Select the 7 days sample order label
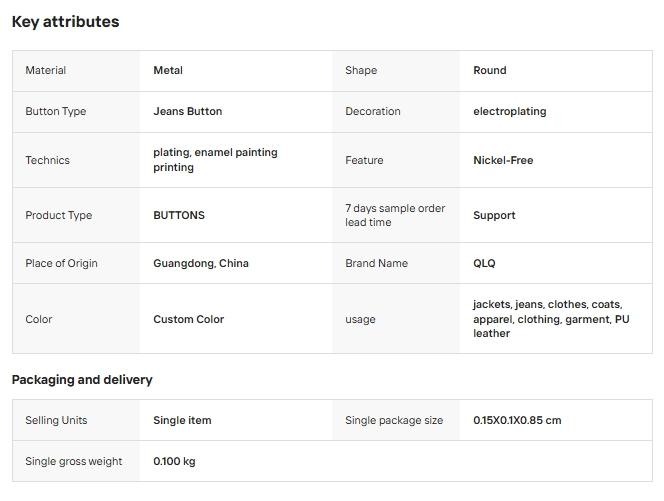The width and height of the screenshot is (664, 501). (395, 215)
